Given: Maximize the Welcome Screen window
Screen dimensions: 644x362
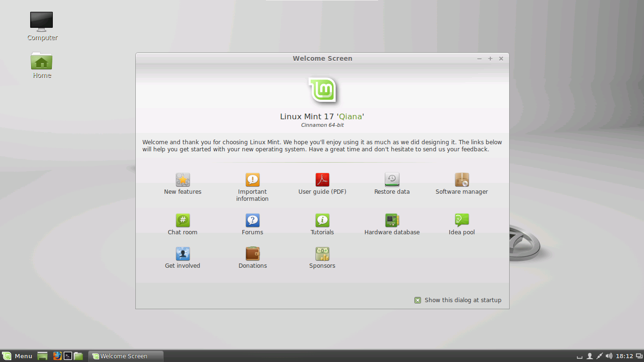Looking at the screenshot, I should coord(490,58).
